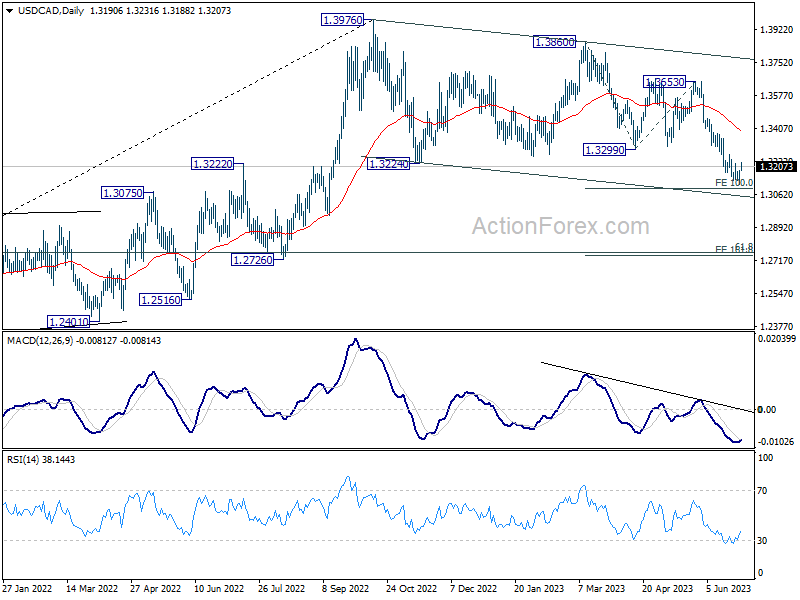Select the 1.32220 price label

[x=212, y=164]
